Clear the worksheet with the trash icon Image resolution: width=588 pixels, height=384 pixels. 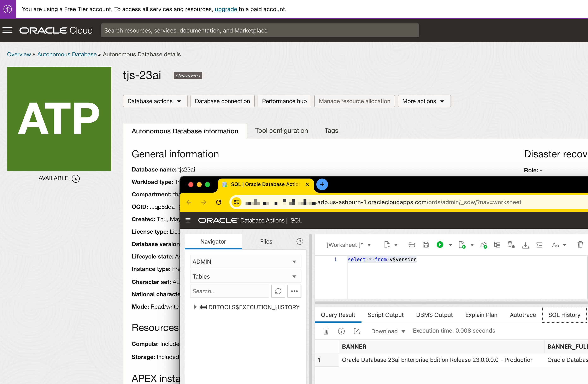pos(580,245)
